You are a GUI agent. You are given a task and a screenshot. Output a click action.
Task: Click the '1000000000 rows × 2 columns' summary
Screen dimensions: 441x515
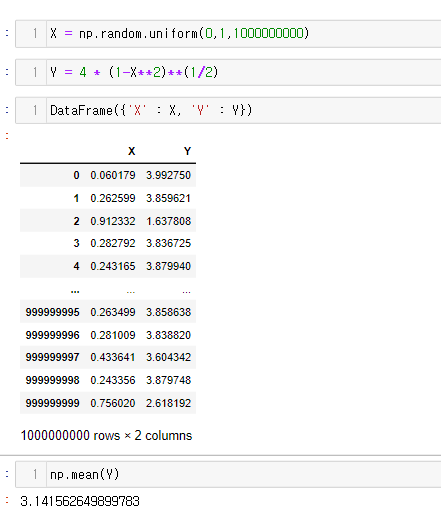point(106,436)
